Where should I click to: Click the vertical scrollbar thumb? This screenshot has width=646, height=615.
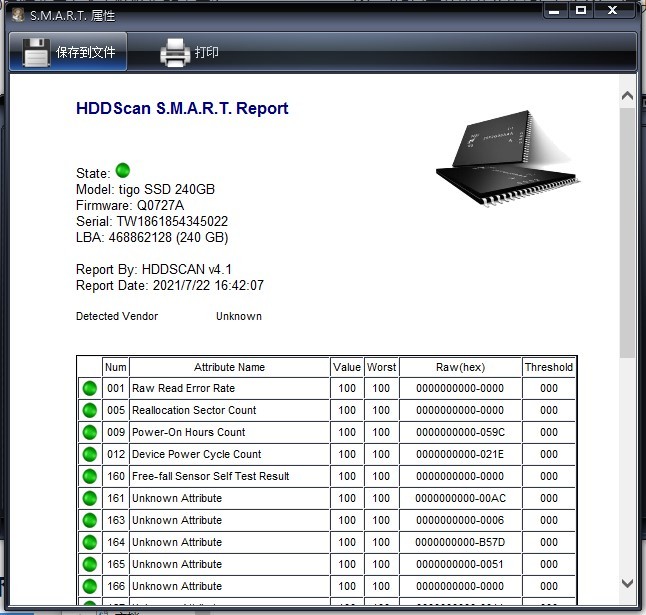627,233
